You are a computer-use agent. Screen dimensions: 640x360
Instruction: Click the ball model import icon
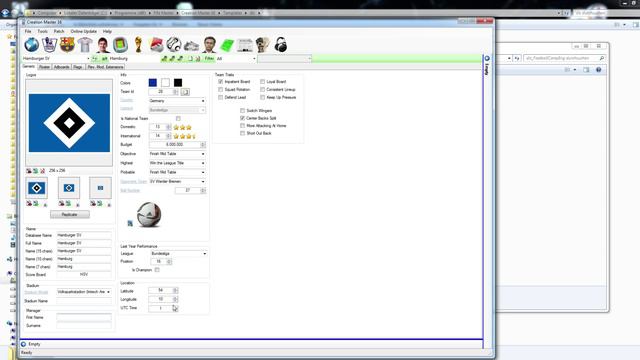point(130,223)
